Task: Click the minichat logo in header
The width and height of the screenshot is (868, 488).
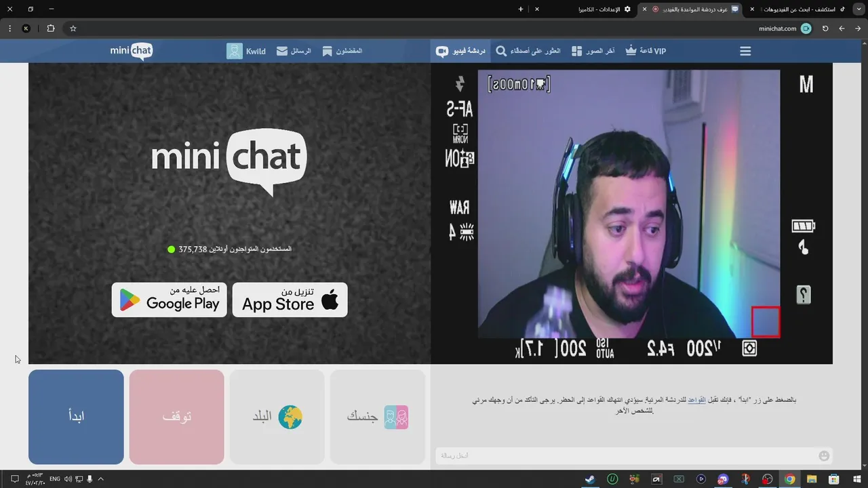Action: [132, 51]
